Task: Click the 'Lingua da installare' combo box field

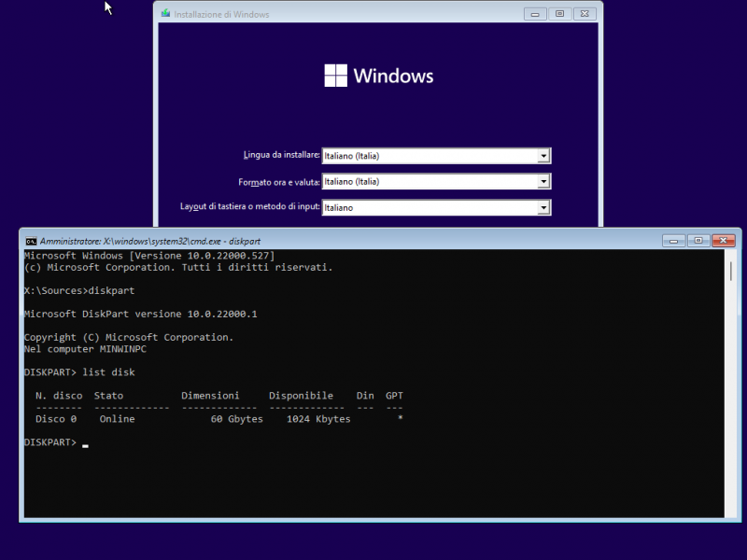Action: click(436, 156)
